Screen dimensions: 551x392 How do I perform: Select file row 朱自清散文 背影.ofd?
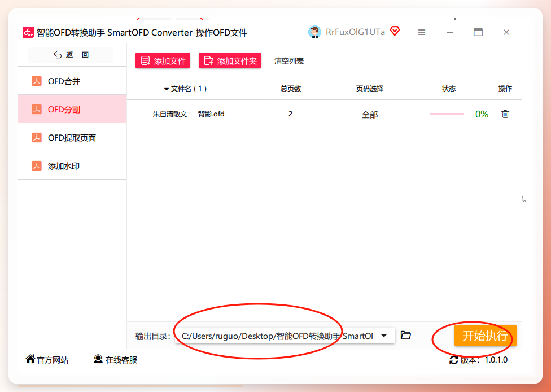click(325, 114)
